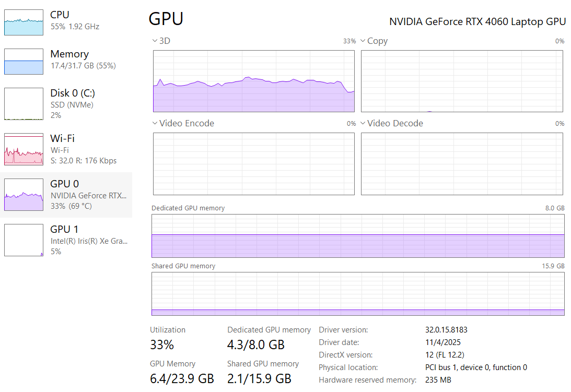This screenshot has width=571, height=392.
Task: Expand the 3D graph engine dropdown
Action: tap(155, 41)
